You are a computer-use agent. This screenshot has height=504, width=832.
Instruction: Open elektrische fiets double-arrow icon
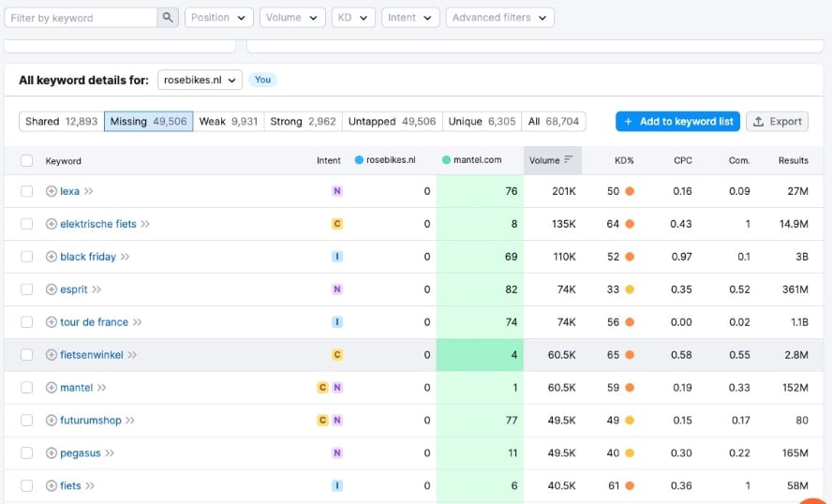point(145,224)
